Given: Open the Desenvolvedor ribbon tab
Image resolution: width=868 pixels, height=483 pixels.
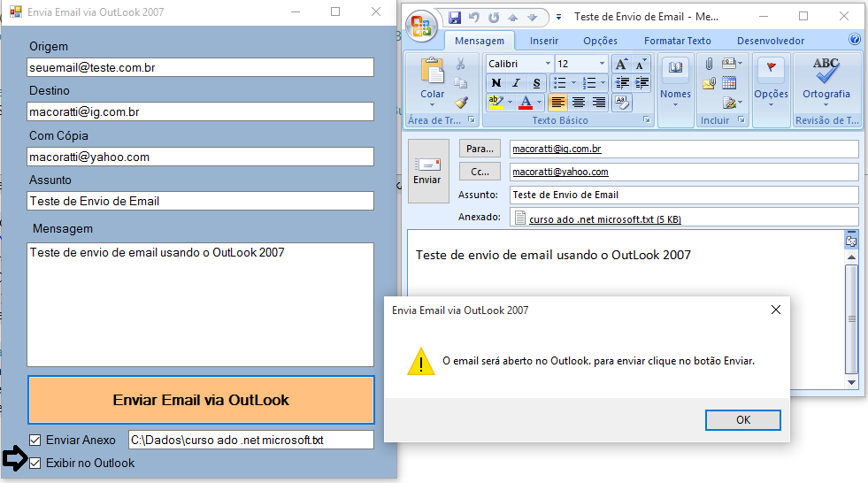Looking at the screenshot, I should (771, 41).
